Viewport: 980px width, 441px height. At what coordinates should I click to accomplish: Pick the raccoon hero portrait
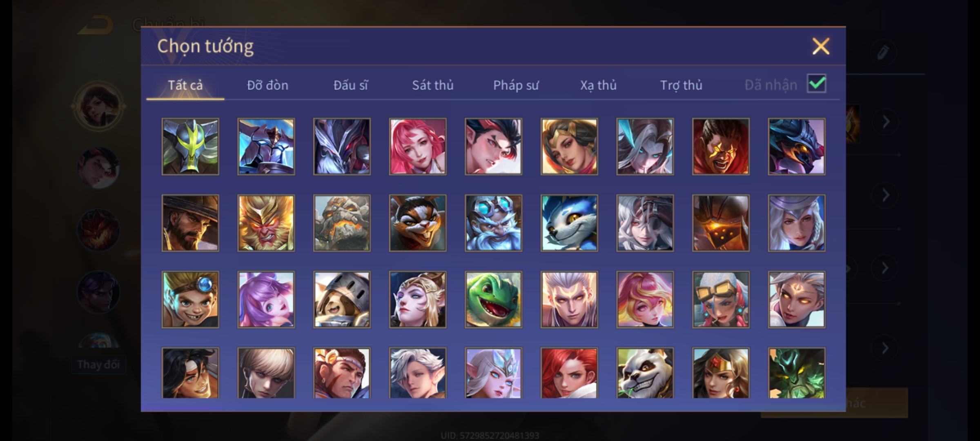tap(418, 223)
